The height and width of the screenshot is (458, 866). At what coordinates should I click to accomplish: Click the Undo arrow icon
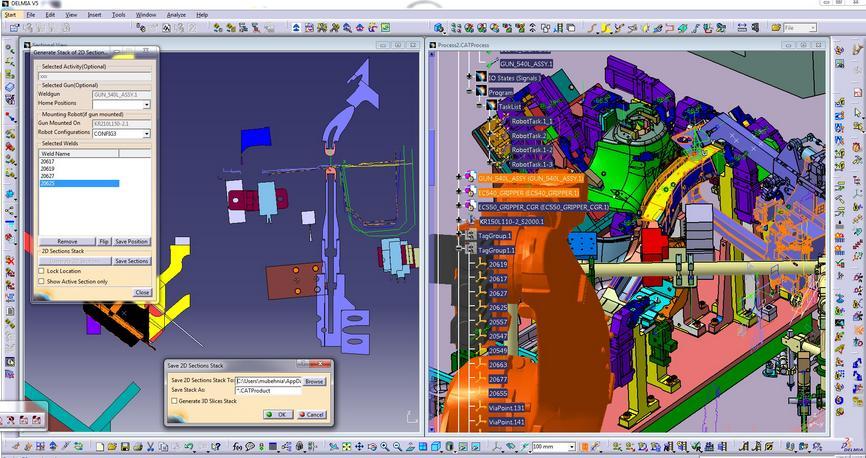[x=188, y=446]
